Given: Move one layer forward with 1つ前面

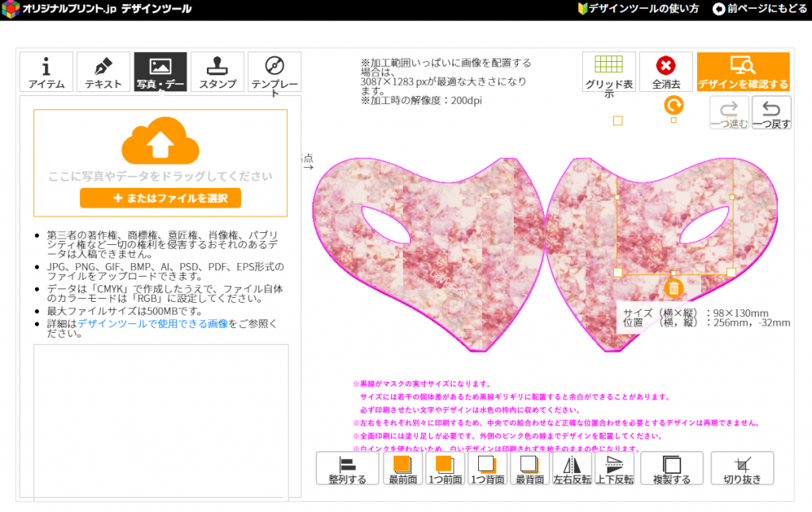Looking at the screenshot, I should [445, 468].
